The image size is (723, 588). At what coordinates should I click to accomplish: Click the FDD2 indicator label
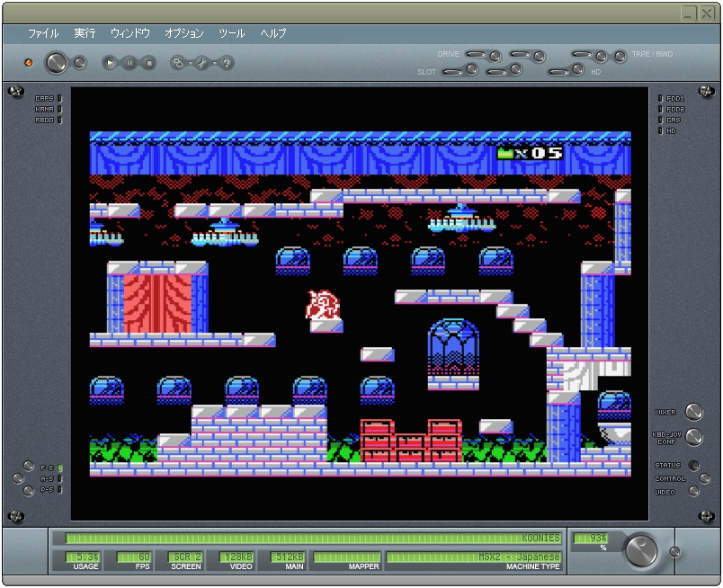(675, 110)
